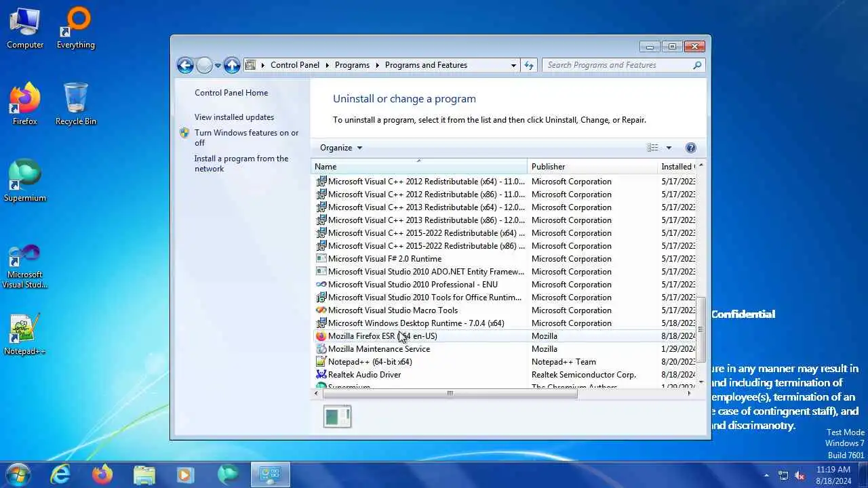Open the recent pages dropdown arrow
This screenshot has height=488, width=868.
[218, 65]
